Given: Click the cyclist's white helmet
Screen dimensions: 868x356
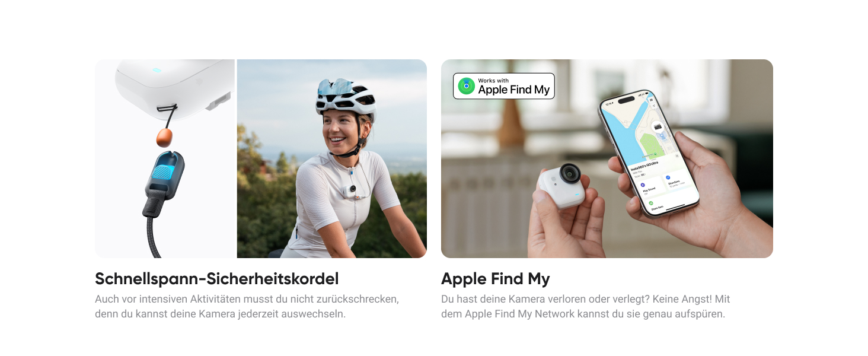Looking at the screenshot, I should coord(345,97).
